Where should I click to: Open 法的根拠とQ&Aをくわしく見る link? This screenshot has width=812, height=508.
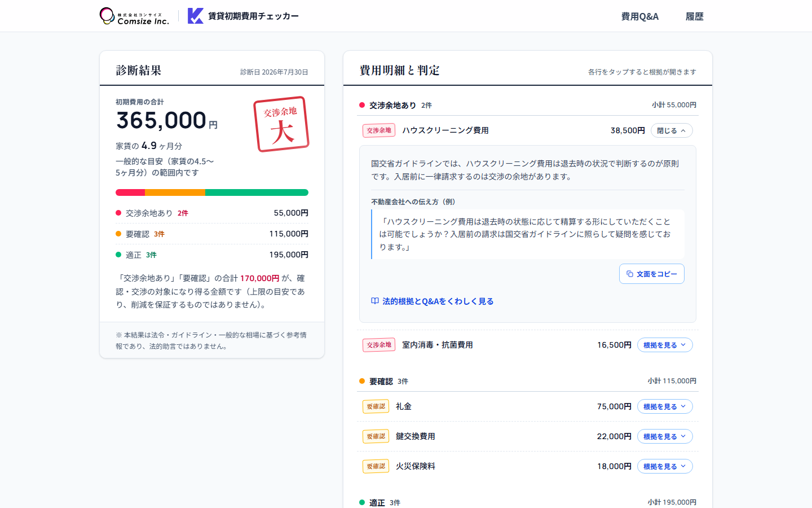tap(433, 301)
